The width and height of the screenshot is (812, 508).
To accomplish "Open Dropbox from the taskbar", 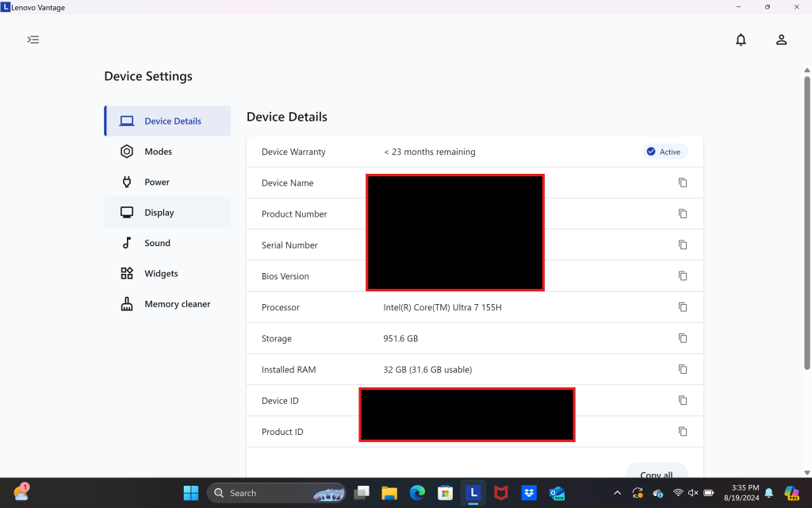I will coord(529,493).
